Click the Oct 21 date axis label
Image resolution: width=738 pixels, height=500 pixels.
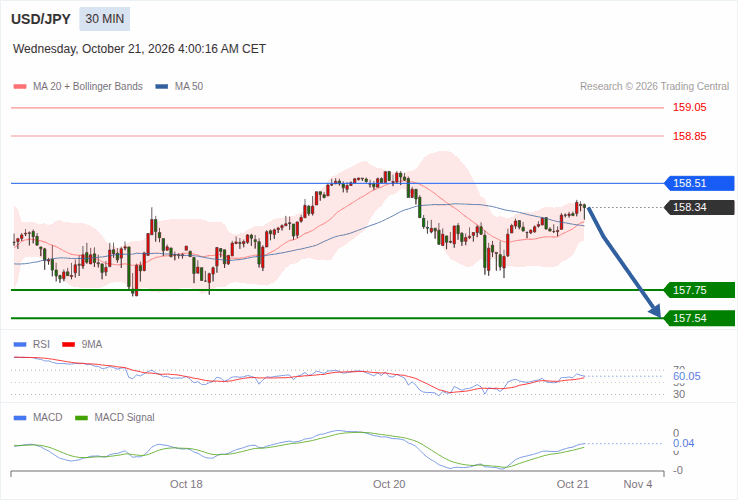572,484
